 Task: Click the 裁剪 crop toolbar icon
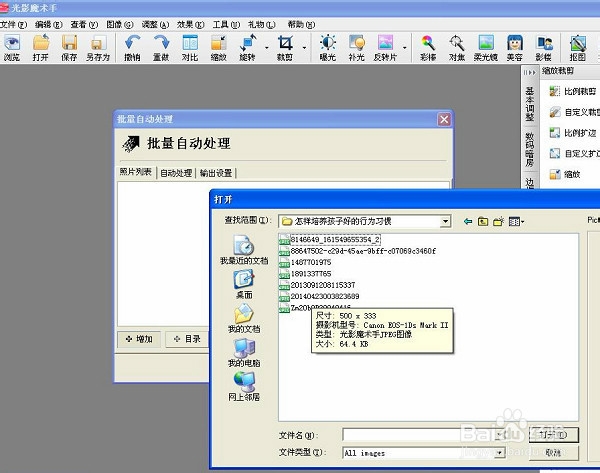[285, 47]
